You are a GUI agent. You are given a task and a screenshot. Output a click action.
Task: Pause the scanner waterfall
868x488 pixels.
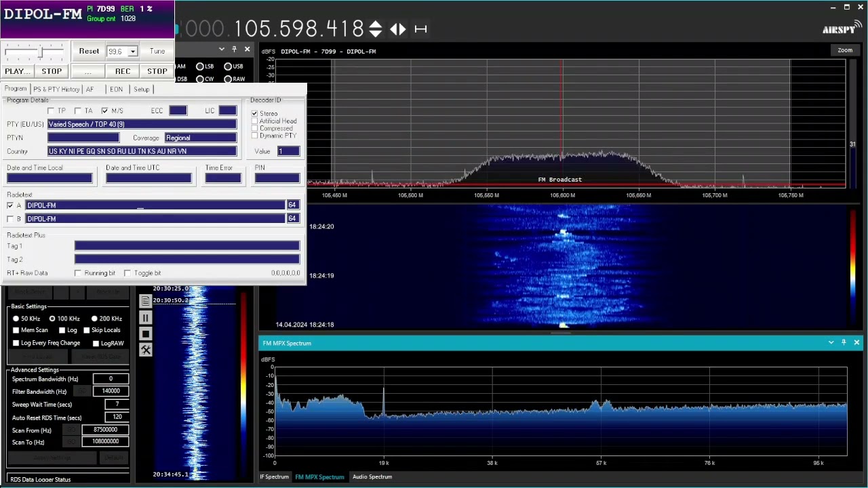[146, 318]
